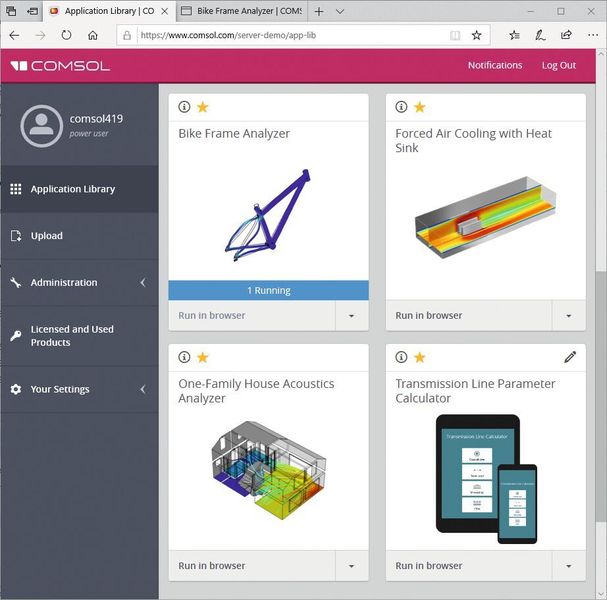The image size is (607, 600).
Task: Click the heat sink model thumbnail
Action: pyautogui.click(x=485, y=218)
